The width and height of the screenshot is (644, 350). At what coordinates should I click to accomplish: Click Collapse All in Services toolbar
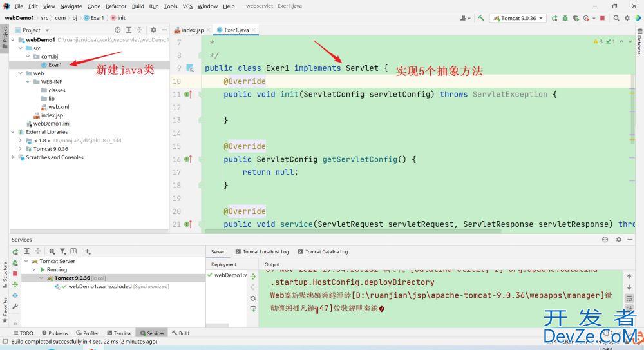[37, 251]
